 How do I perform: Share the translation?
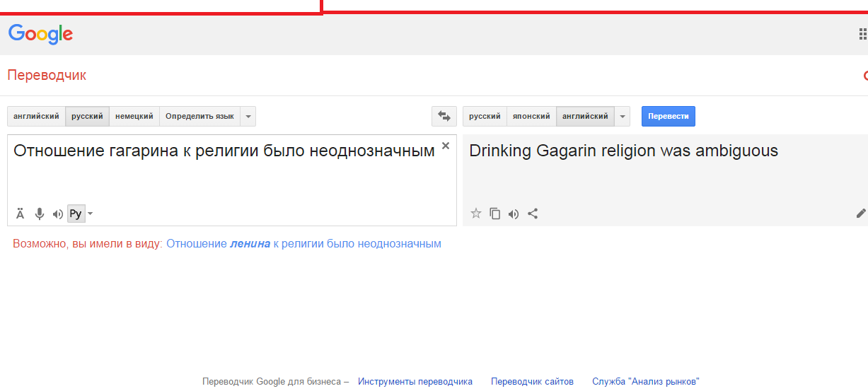tap(533, 214)
